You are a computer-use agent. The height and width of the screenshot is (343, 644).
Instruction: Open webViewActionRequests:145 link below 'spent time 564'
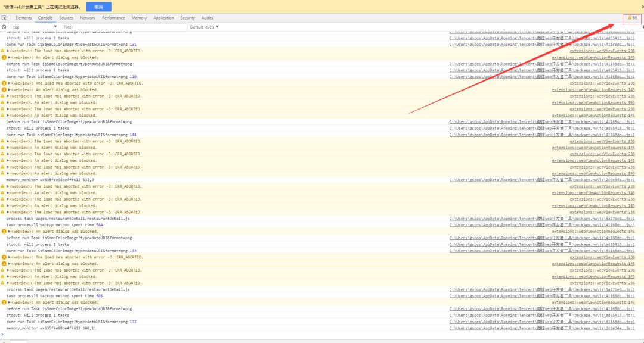point(593,232)
